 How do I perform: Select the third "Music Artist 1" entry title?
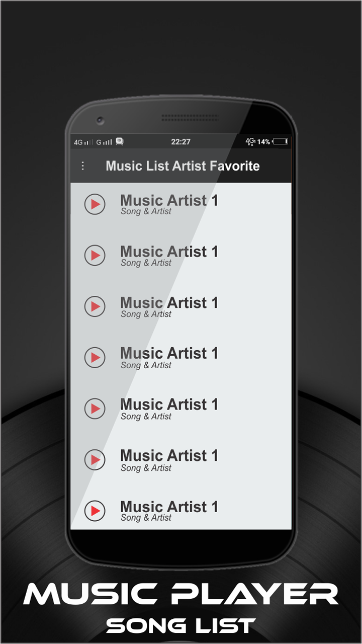click(169, 303)
